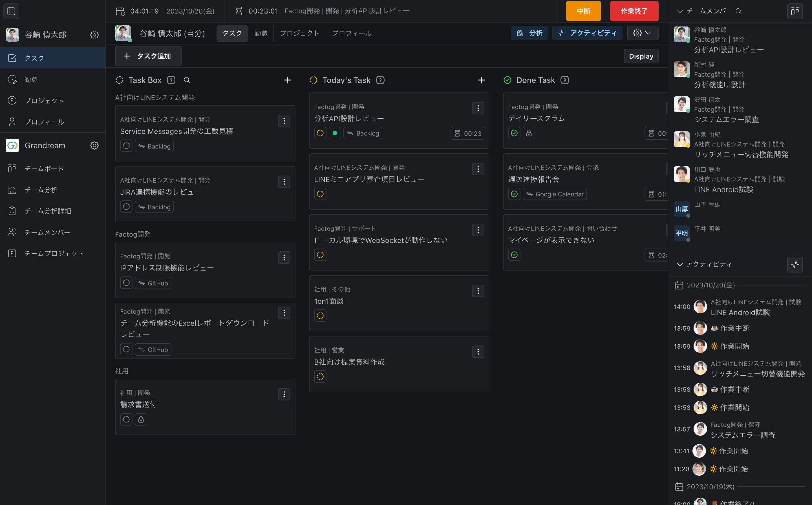Screen dimensions: 812x505
Task: Click the green recording dot on 分析API設計レビュー
Action: pyautogui.click(x=335, y=133)
